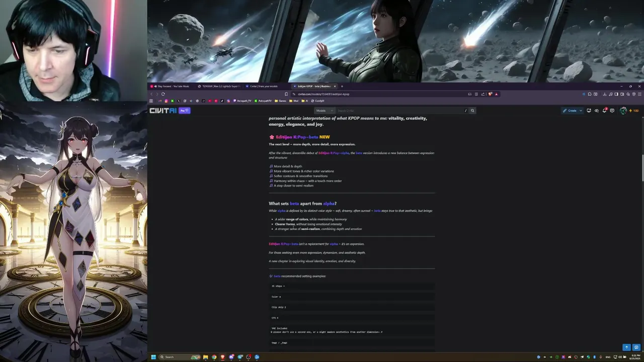Open Brave browser taskbar icon
The width and height of the screenshot is (644, 362).
(223, 357)
